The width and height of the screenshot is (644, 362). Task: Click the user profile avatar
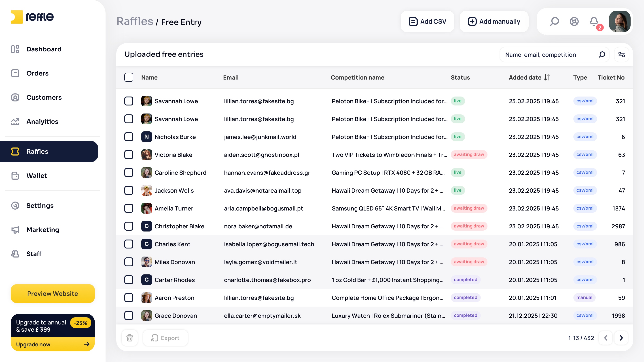pos(619,21)
